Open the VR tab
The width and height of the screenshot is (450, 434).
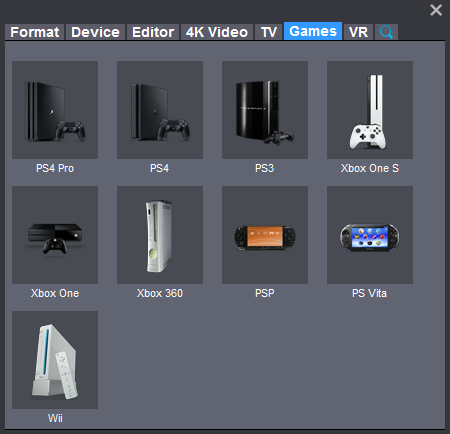click(x=358, y=32)
